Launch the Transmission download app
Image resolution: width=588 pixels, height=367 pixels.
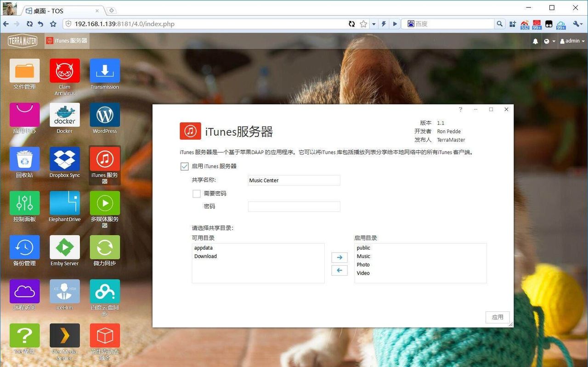pos(105,71)
